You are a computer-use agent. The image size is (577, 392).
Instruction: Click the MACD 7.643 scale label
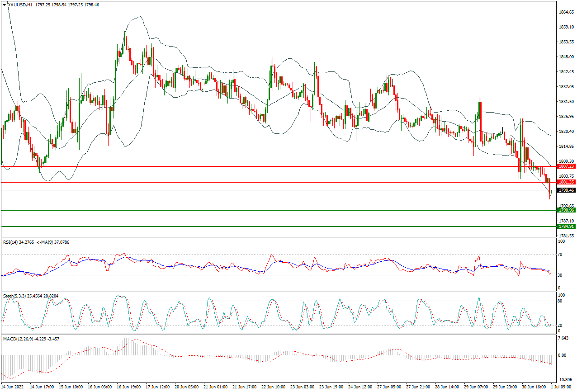pyautogui.click(x=564, y=338)
